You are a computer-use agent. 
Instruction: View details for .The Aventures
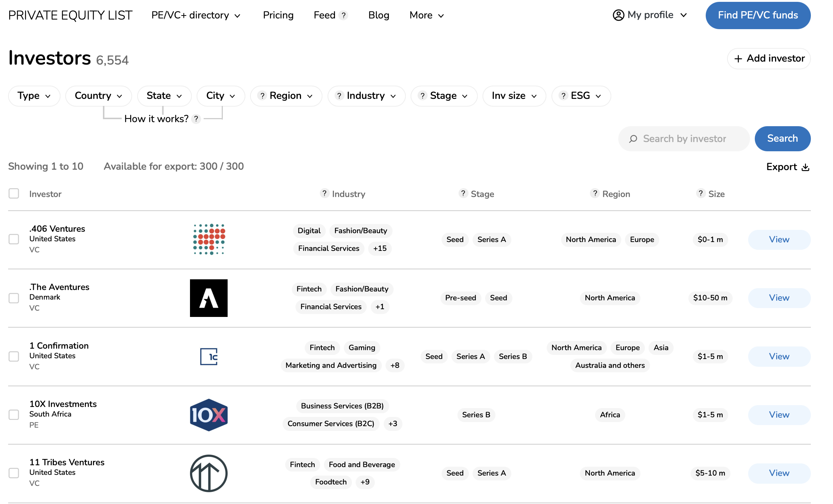(779, 298)
